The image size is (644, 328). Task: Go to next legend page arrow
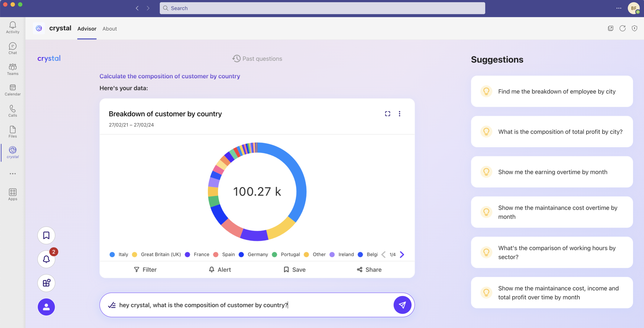pos(402,254)
